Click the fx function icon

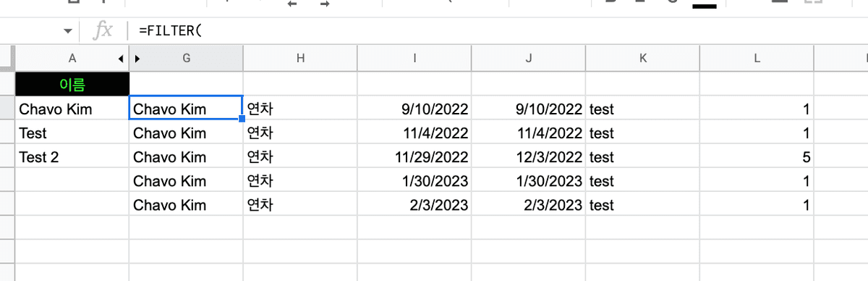[104, 30]
